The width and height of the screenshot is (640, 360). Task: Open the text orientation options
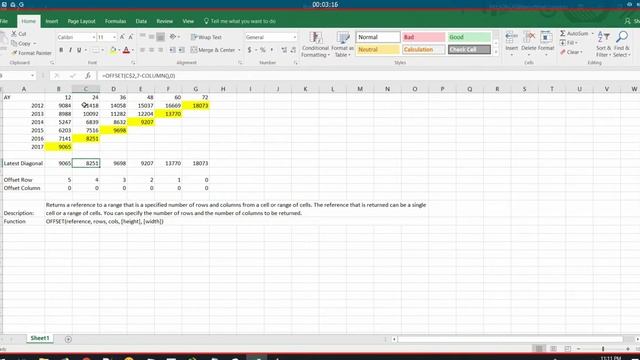point(174,37)
